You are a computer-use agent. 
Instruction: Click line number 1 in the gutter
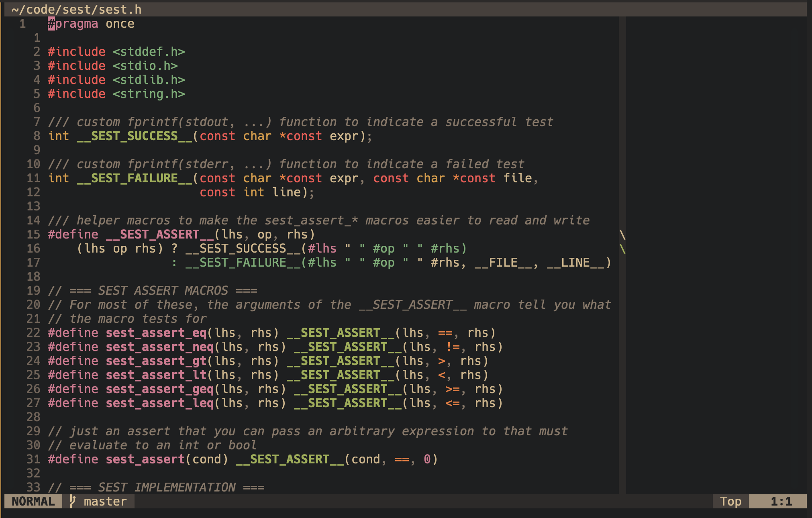pos(22,24)
